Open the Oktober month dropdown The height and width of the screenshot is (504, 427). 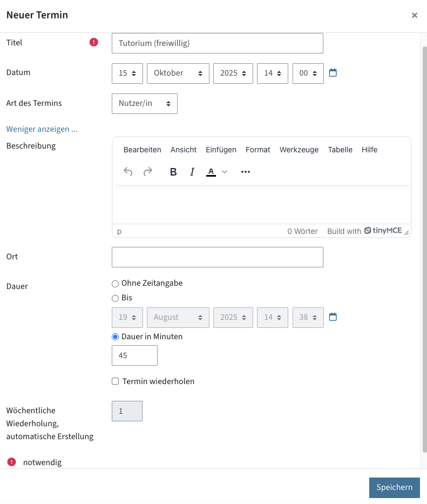click(x=178, y=73)
